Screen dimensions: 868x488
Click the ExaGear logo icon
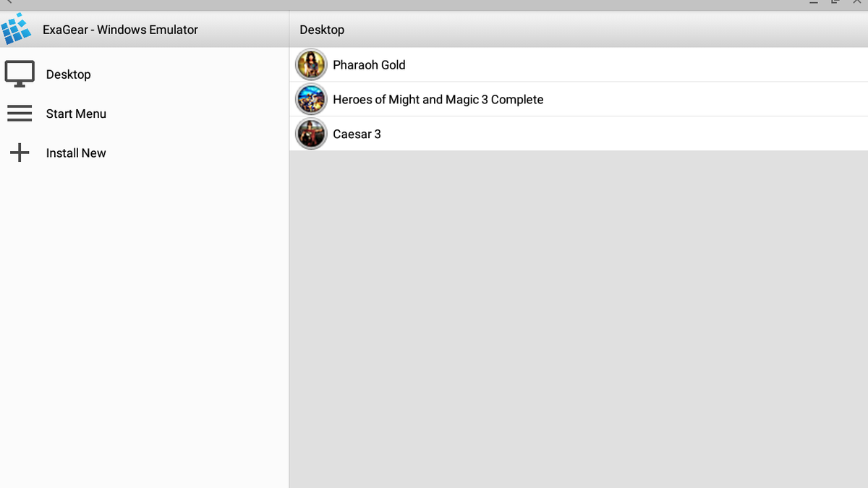coord(17,29)
